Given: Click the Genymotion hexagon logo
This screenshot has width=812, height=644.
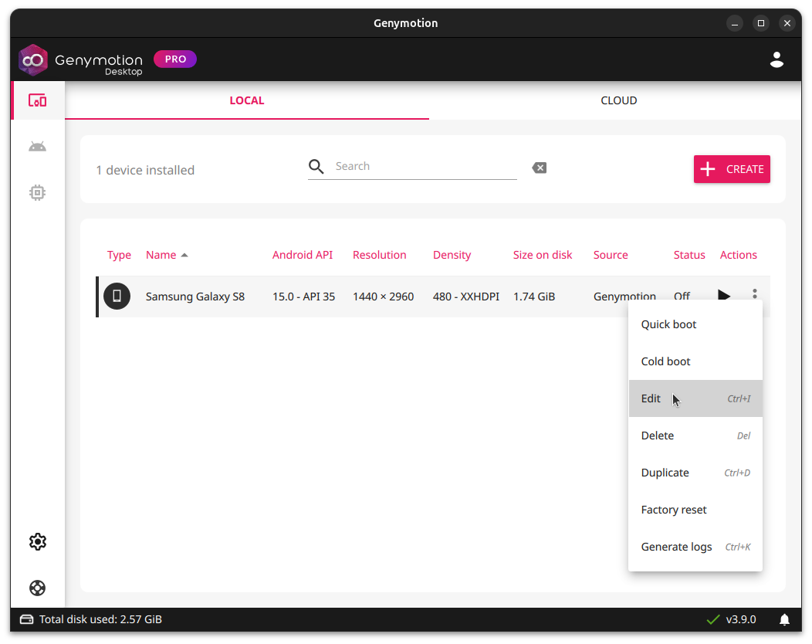Looking at the screenshot, I should click(x=32, y=59).
